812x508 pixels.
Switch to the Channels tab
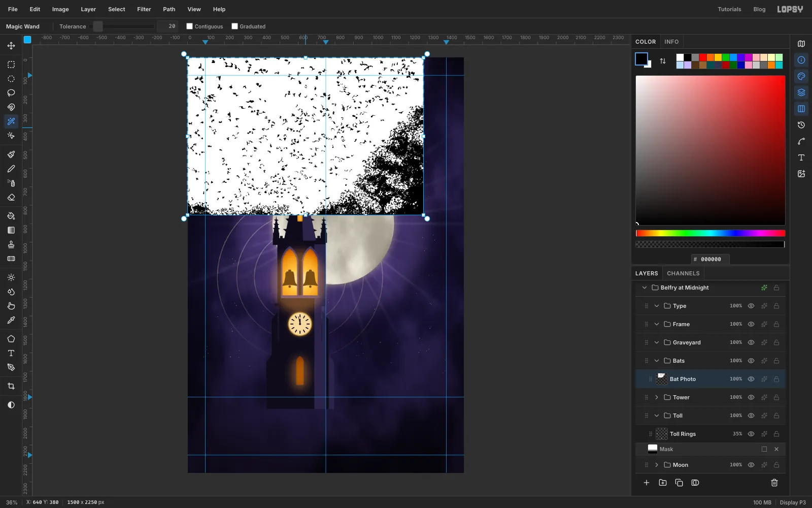(683, 273)
